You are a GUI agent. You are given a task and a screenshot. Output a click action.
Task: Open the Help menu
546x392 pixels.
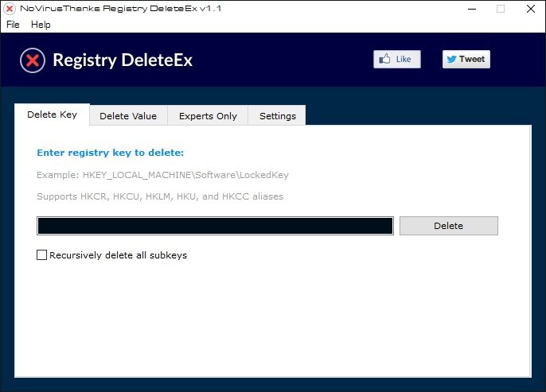(41, 25)
